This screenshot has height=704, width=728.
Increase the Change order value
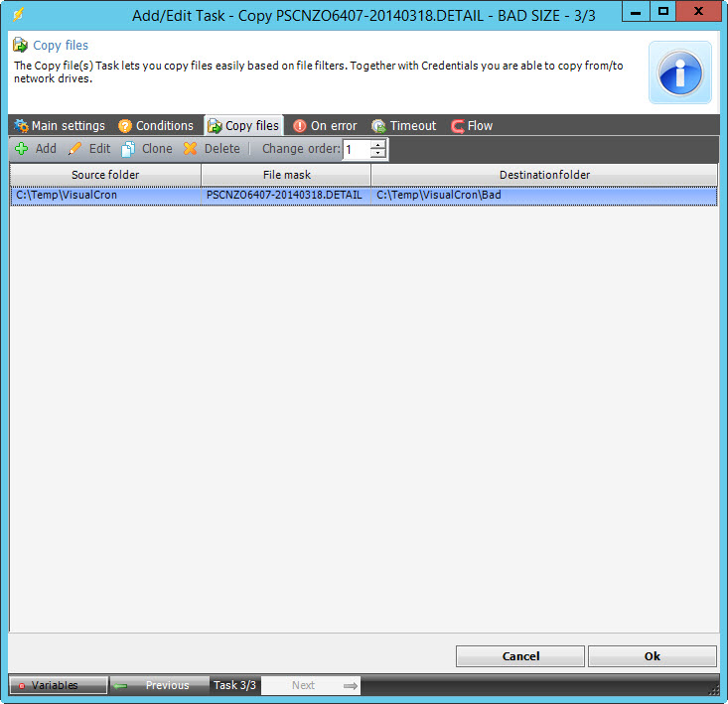[377, 145]
